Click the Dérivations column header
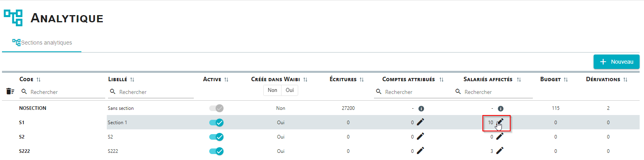The width and height of the screenshot is (644, 160). pyautogui.click(x=603, y=80)
